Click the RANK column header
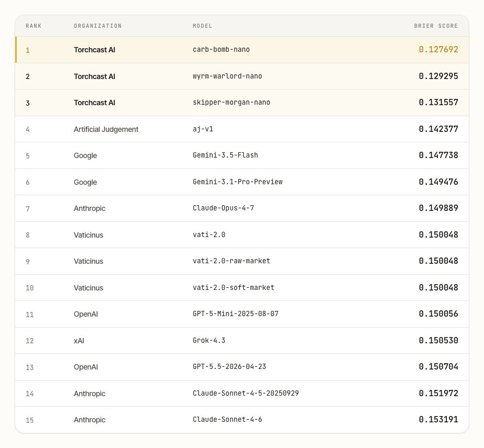Screen dimensions: 484x448 (34, 26)
